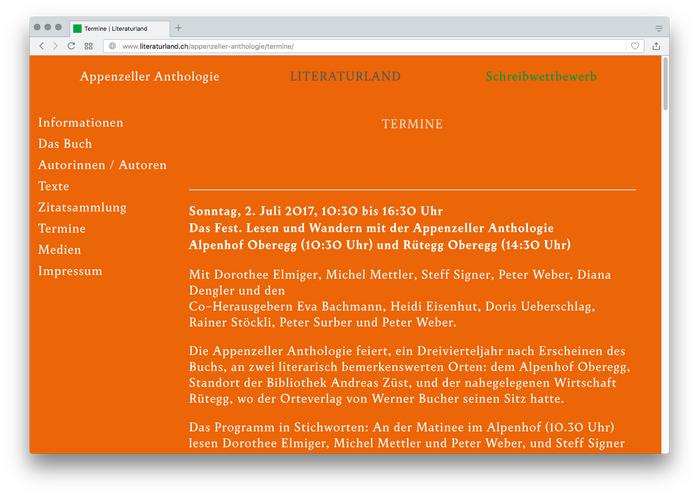
Task: Click the line starting 'Das Programm in Stichworten'
Action: [401, 427]
